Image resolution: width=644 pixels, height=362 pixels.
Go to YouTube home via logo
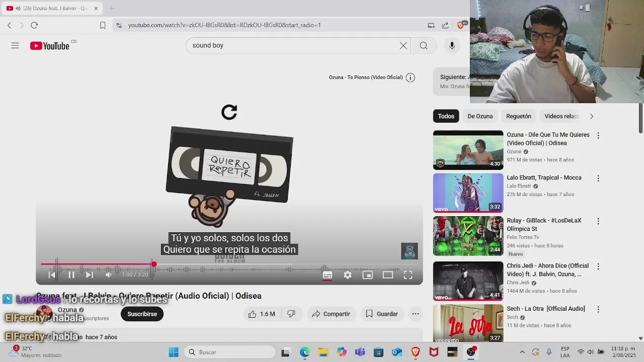tap(49, 46)
